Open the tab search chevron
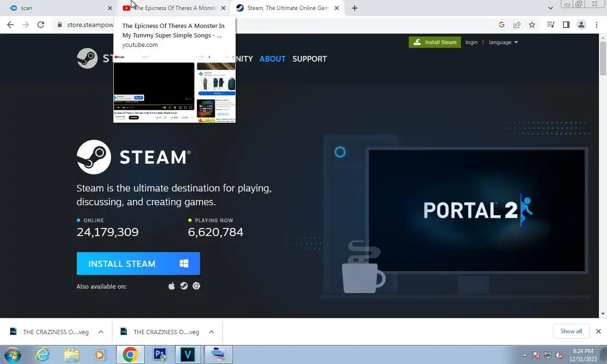 coord(550,8)
